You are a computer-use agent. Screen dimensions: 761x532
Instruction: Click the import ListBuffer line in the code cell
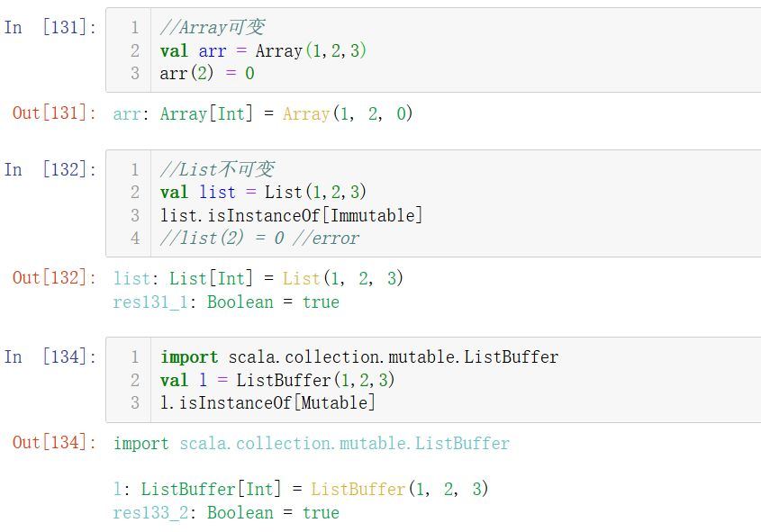pyautogui.click(x=358, y=357)
